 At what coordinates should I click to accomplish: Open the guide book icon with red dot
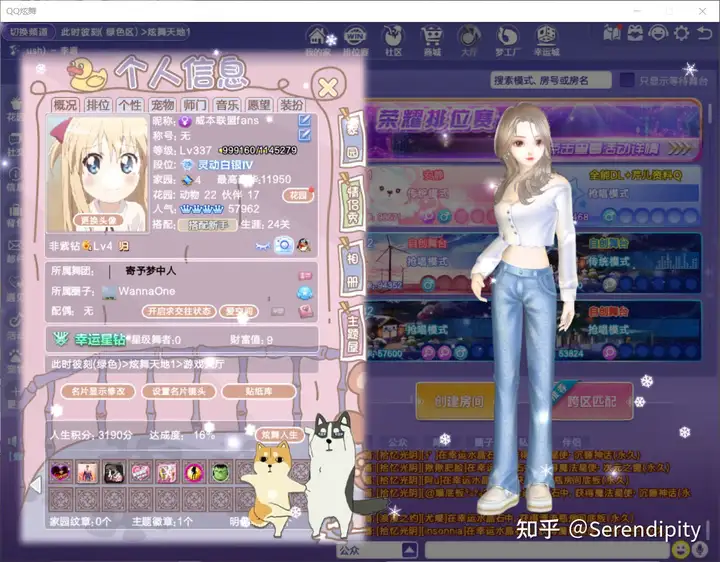coord(612,33)
